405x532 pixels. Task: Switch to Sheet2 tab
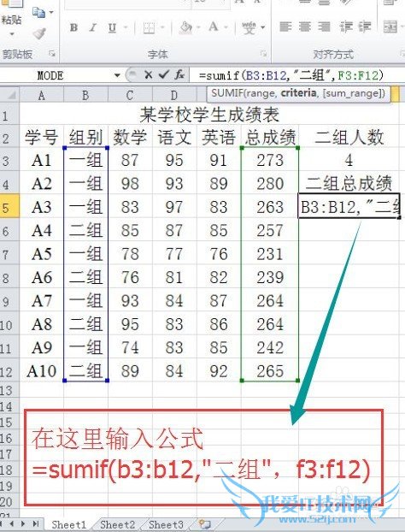click(117, 525)
